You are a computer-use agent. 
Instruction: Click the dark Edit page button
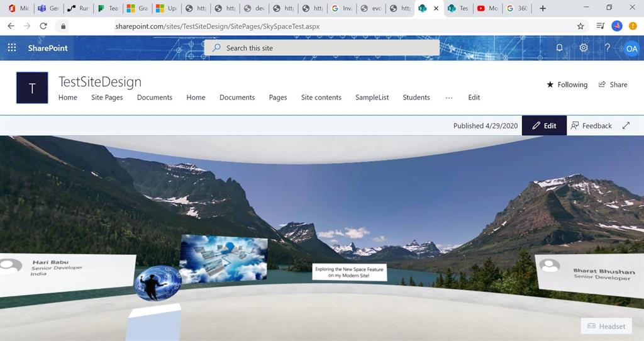544,126
